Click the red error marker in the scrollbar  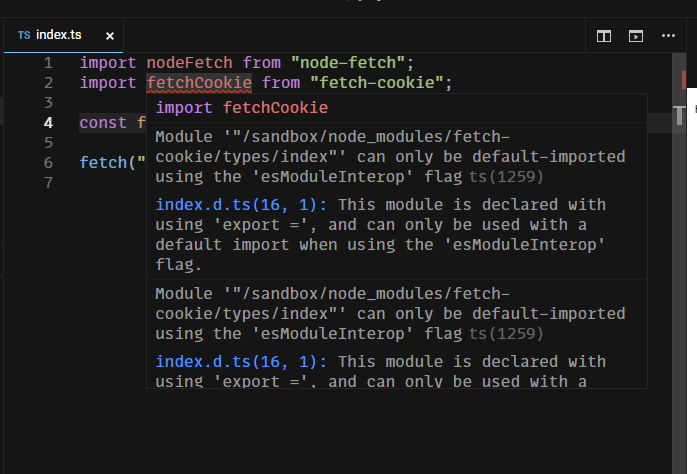(683, 80)
